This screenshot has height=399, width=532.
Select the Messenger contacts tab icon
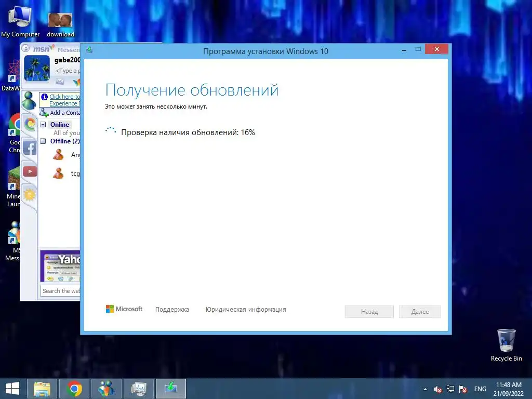coord(29,101)
